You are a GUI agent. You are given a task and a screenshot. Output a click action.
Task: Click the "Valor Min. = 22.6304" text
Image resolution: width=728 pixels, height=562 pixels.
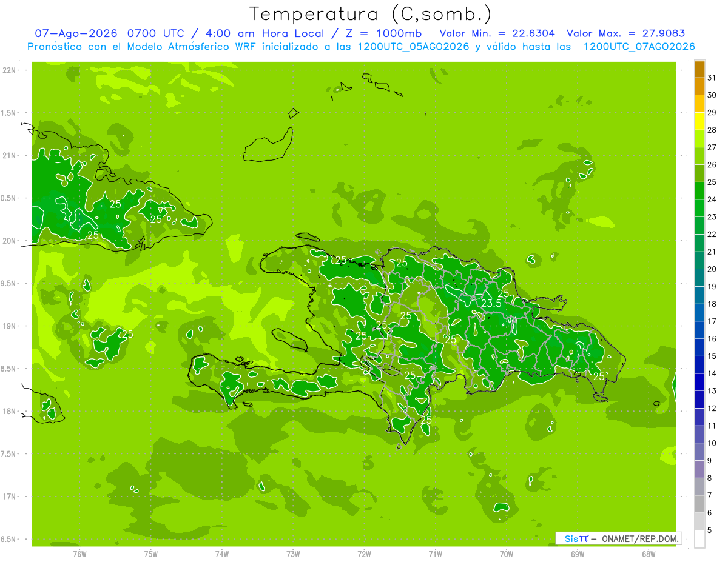(497, 33)
